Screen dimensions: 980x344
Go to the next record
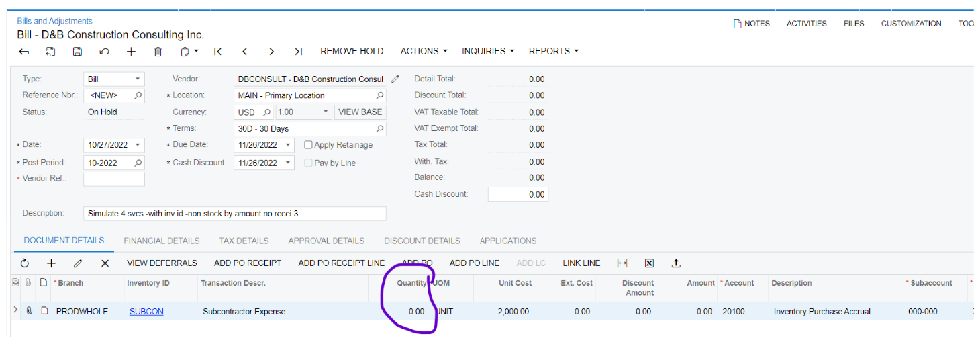pyautogui.click(x=271, y=52)
